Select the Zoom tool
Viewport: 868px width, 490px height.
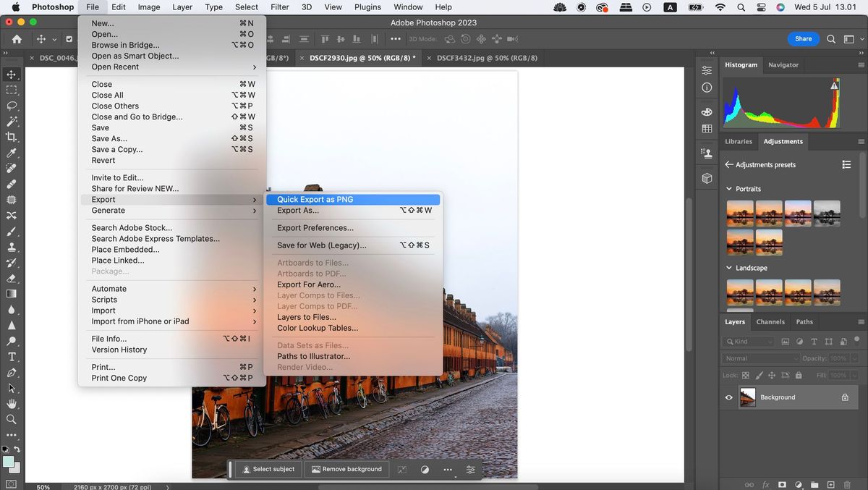(x=12, y=419)
